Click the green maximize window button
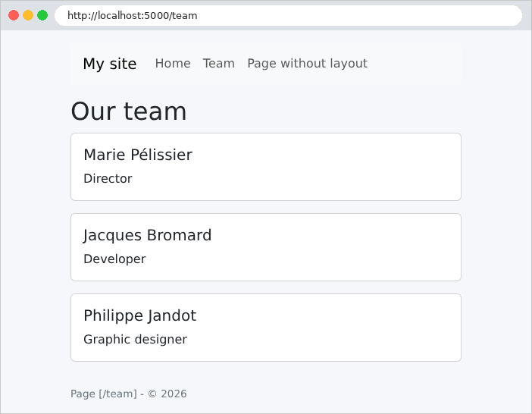The height and width of the screenshot is (414, 532). (x=42, y=15)
